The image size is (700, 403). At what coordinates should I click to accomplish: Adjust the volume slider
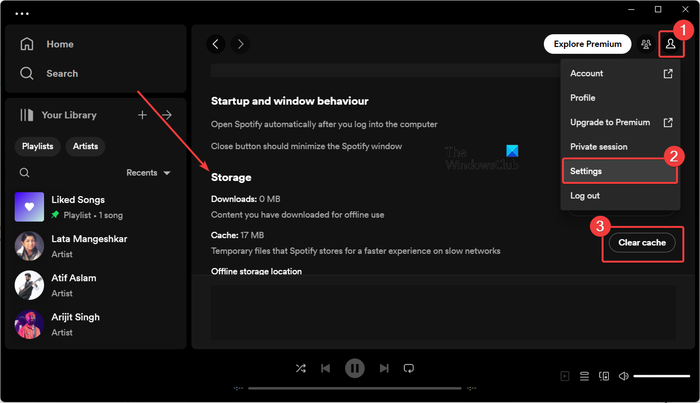pos(662,376)
